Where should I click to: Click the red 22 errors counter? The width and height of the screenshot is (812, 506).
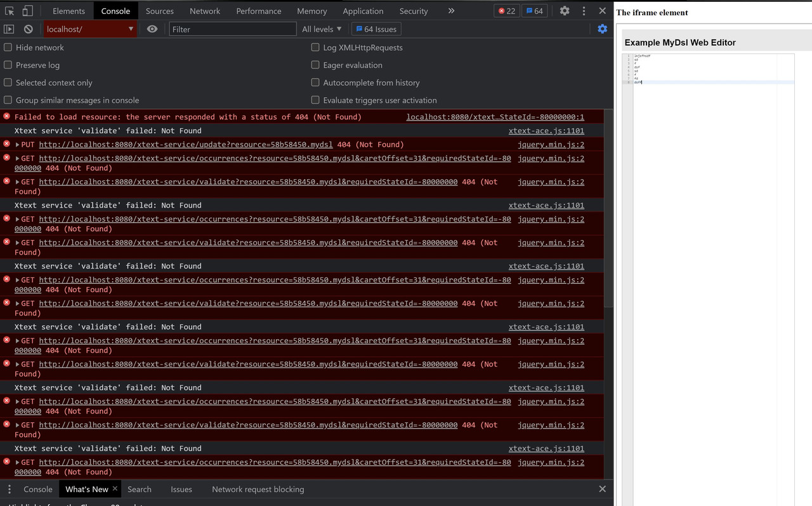pyautogui.click(x=506, y=11)
